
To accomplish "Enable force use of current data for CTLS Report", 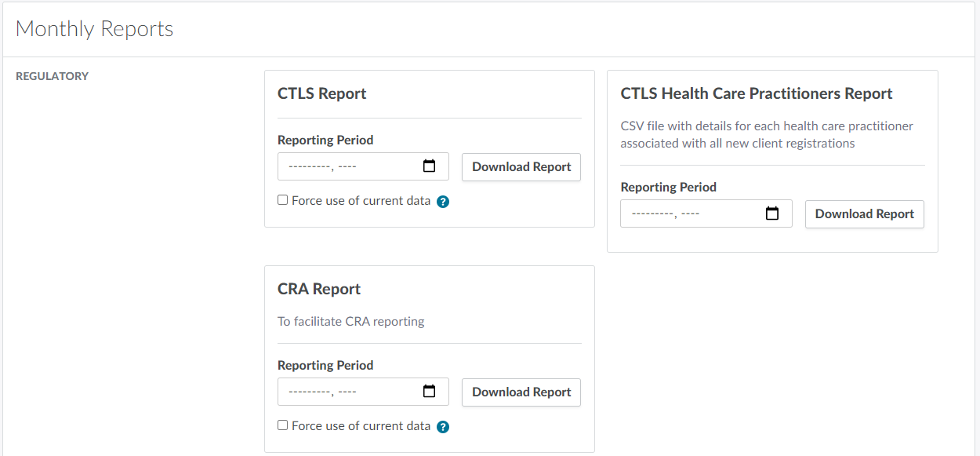I will pyautogui.click(x=283, y=200).
